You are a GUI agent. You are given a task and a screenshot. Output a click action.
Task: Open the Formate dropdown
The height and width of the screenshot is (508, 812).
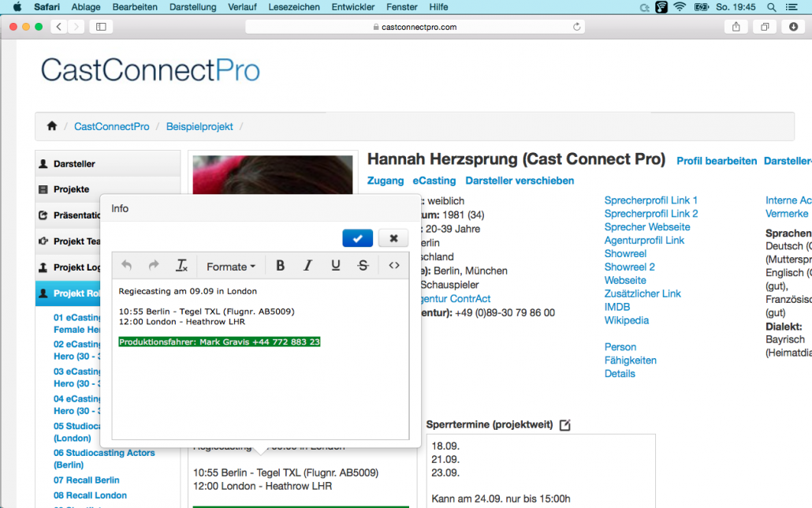(x=231, y=267)
